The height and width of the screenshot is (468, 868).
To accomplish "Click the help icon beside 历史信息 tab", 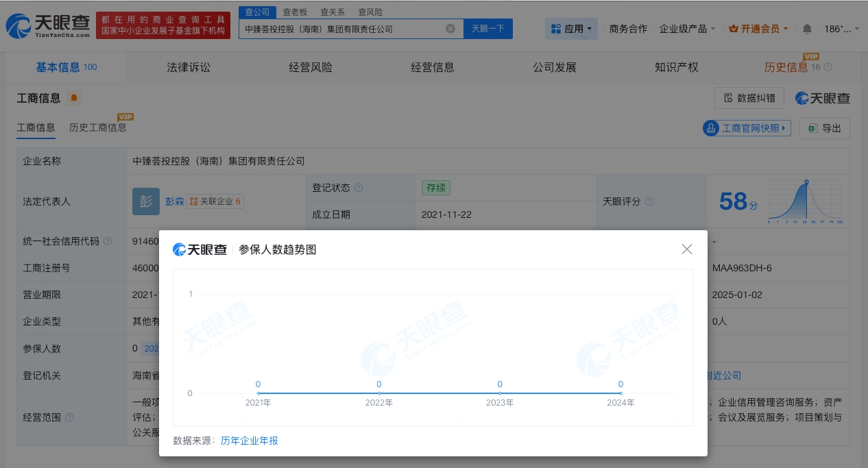I will click(x=828, y=67).
